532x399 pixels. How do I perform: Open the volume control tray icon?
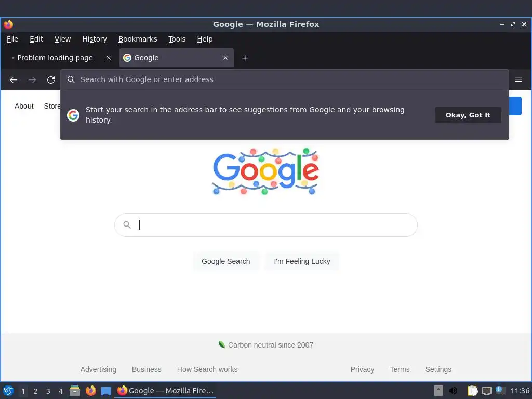[x=453, y=391]
